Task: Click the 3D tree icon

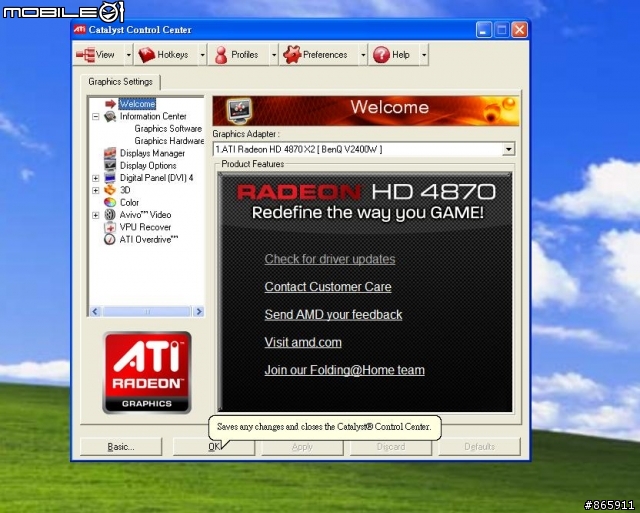Action: pyautogui.click(x=109, y=190)
